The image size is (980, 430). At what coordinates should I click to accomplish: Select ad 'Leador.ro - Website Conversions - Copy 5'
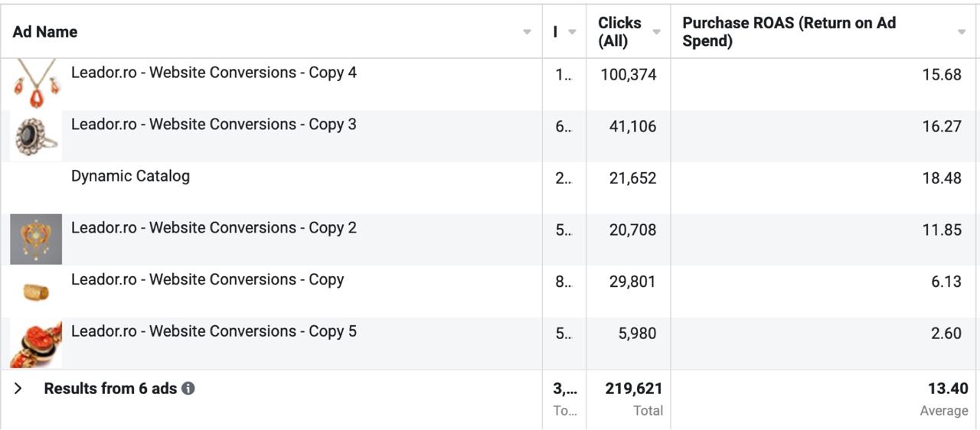(x=214, y=331)
